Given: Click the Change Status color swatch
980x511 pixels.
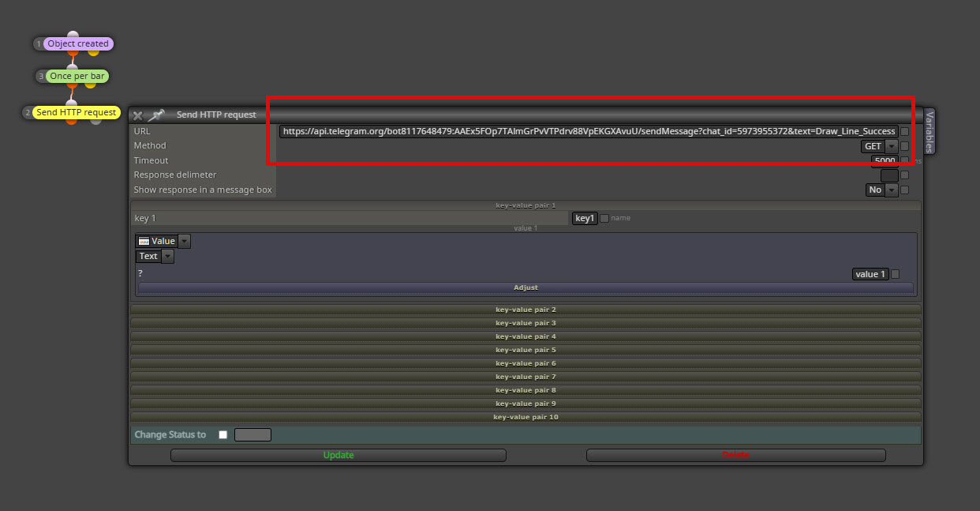Looking at the screenshot, I should tap(252, 434).
